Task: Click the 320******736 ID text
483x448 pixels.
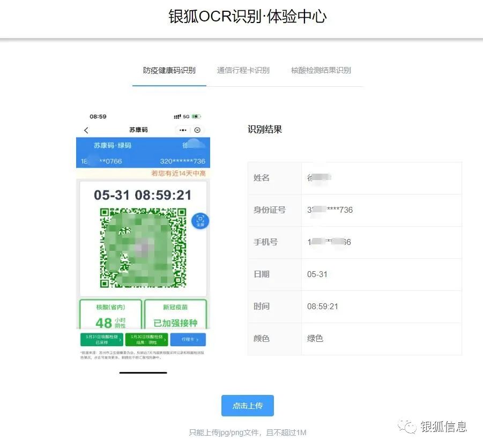Action: click(182, 161)
